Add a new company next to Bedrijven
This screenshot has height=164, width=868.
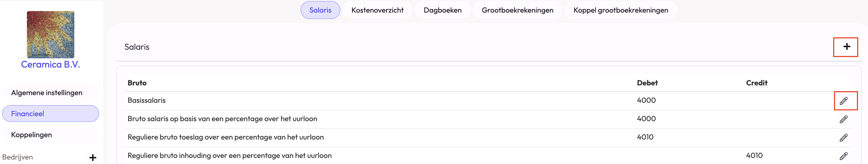tap(93, 157)
